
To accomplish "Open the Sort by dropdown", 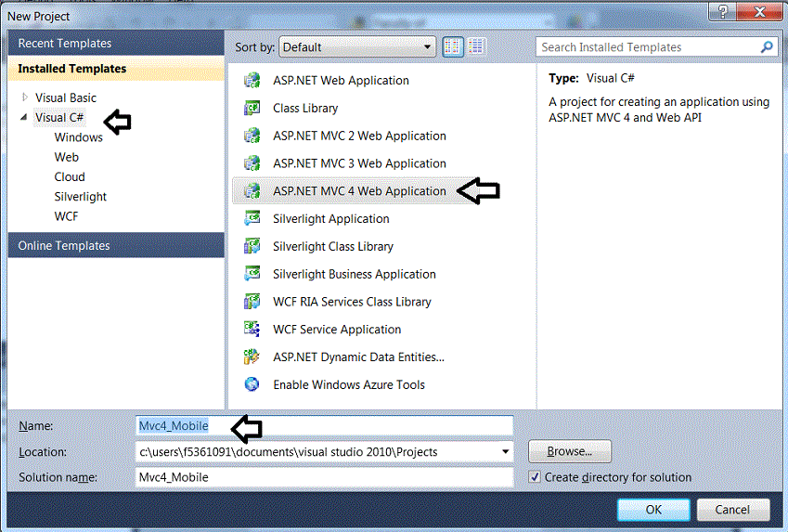I will 357,47.
